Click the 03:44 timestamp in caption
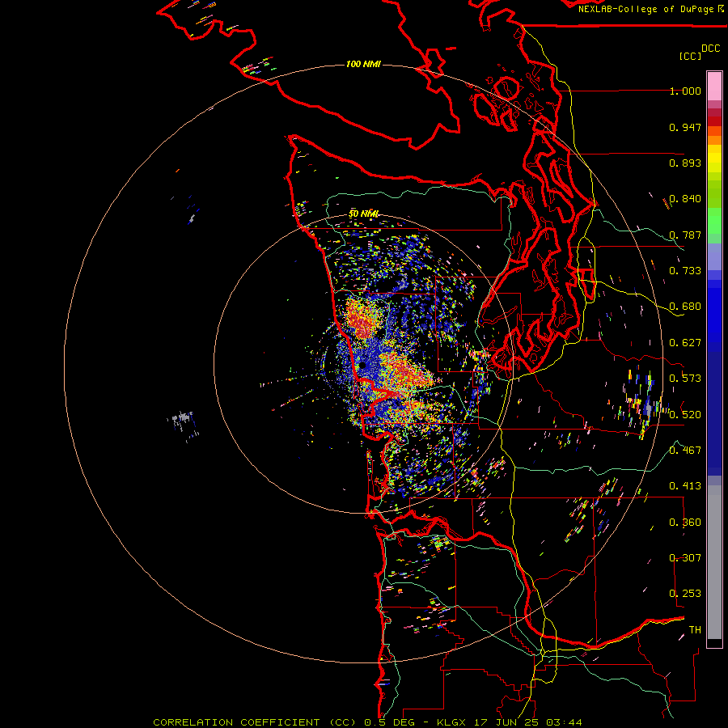728x728 pixels. (x=564, y=722)
